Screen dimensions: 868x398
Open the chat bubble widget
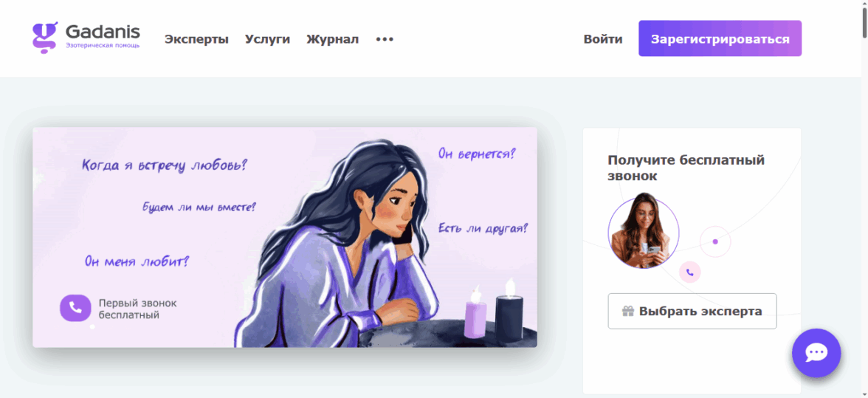816,353
